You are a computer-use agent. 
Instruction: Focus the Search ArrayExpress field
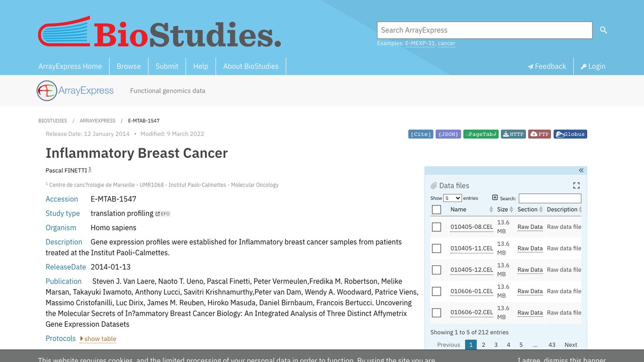point(485,30)
